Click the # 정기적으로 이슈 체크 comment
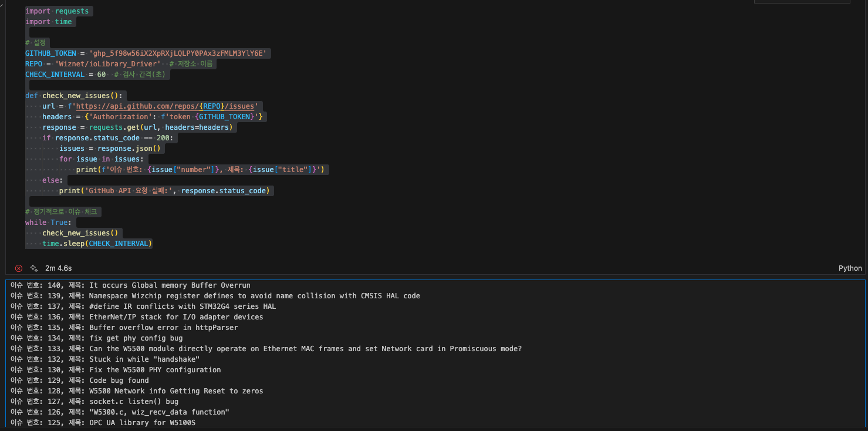Image resolution: width=868 pixels, height=431 pixels. [x=61, y=212]
